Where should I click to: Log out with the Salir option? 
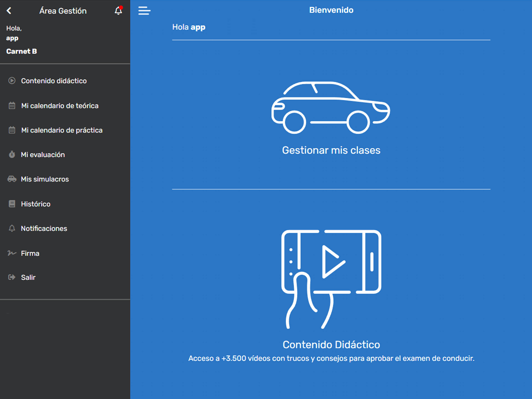coord(28,277)
